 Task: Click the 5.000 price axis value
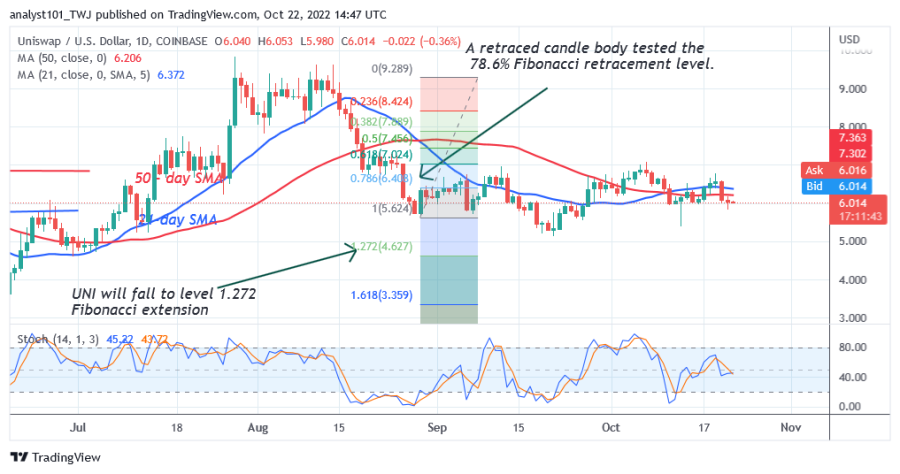click(852, 241)
